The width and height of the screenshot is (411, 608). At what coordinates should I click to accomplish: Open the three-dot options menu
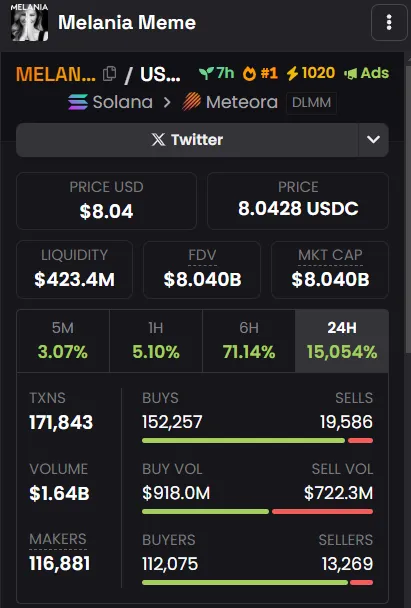pos(389,23)
